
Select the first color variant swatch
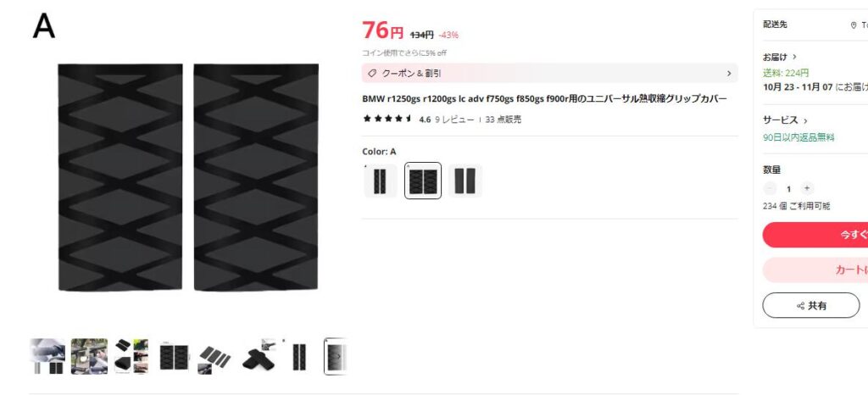[381, 181]
